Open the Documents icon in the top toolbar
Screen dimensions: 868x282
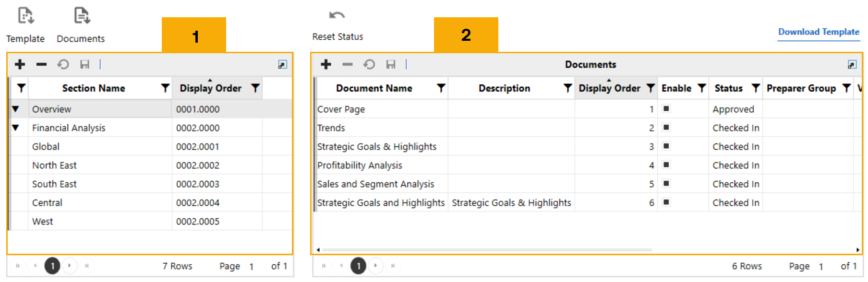(82, 16)
